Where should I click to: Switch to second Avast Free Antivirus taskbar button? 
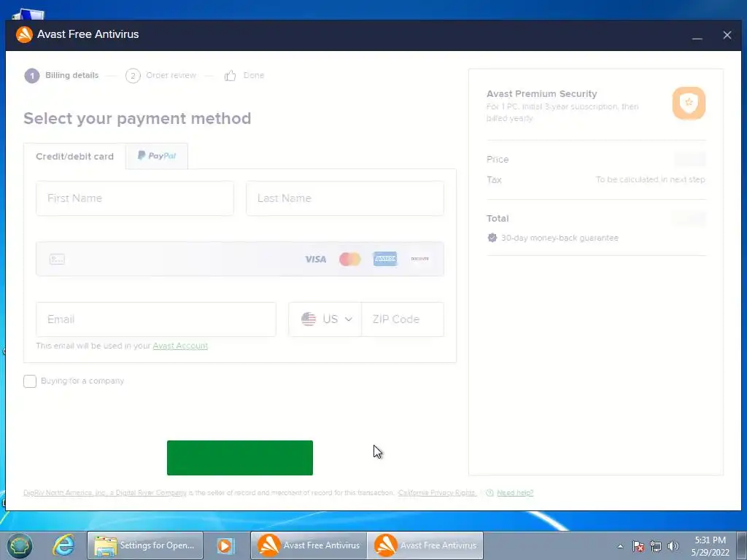click(x=425, y=545)
